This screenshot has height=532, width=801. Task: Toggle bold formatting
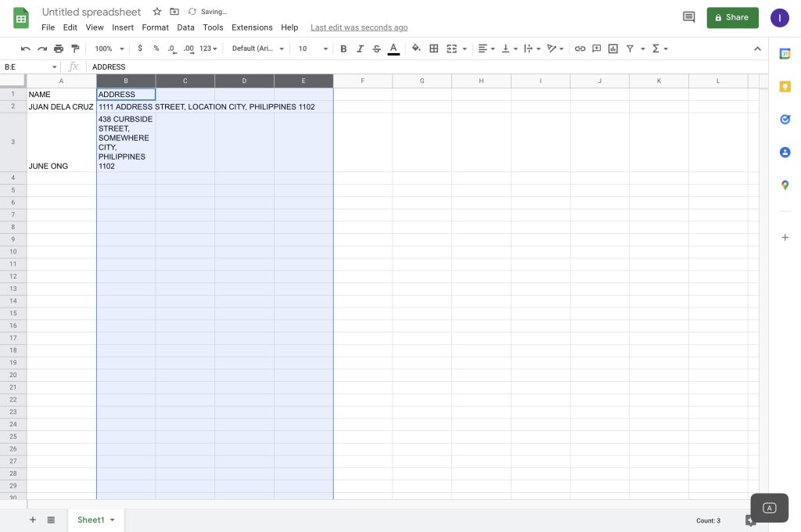(x=343, y=48)
